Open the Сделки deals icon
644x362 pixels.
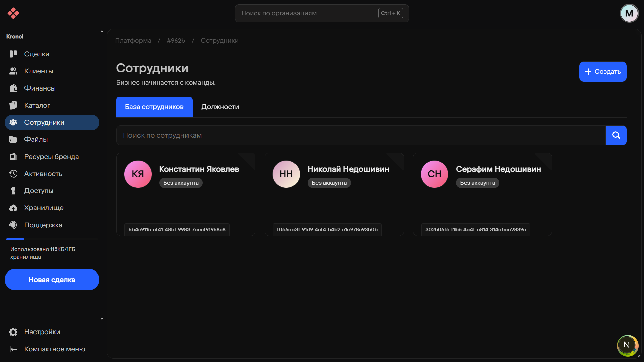coord(13,54)
